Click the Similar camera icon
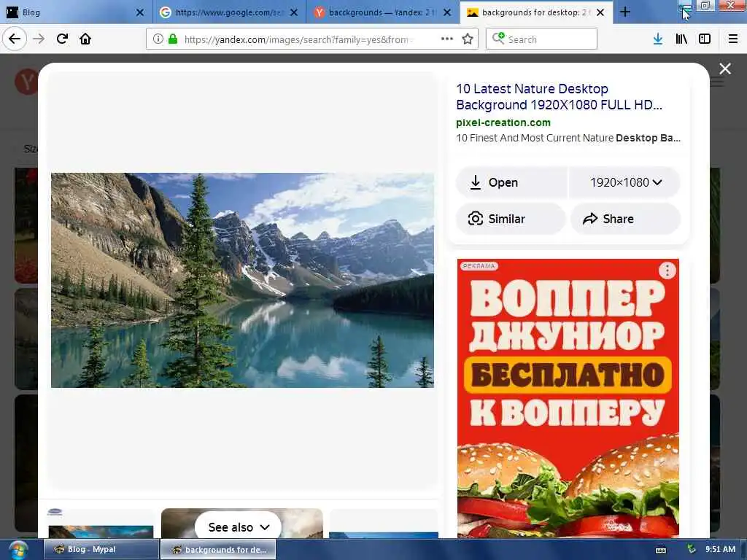 tap(475, 219)
